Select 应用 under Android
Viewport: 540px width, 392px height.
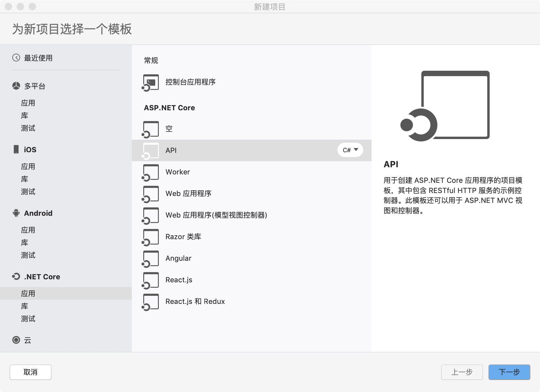tap(28, 230)
